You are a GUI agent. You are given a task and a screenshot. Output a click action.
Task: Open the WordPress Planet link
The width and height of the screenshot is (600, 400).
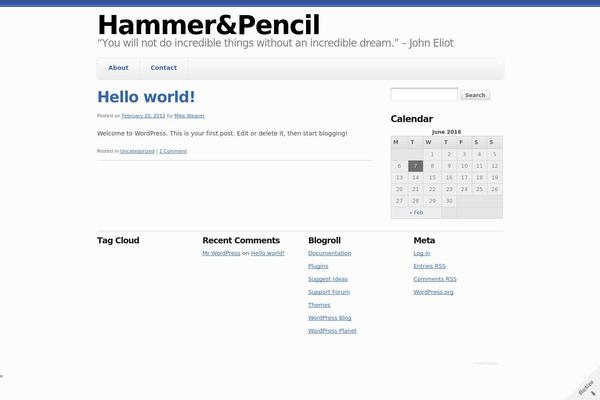click(332, 331)
